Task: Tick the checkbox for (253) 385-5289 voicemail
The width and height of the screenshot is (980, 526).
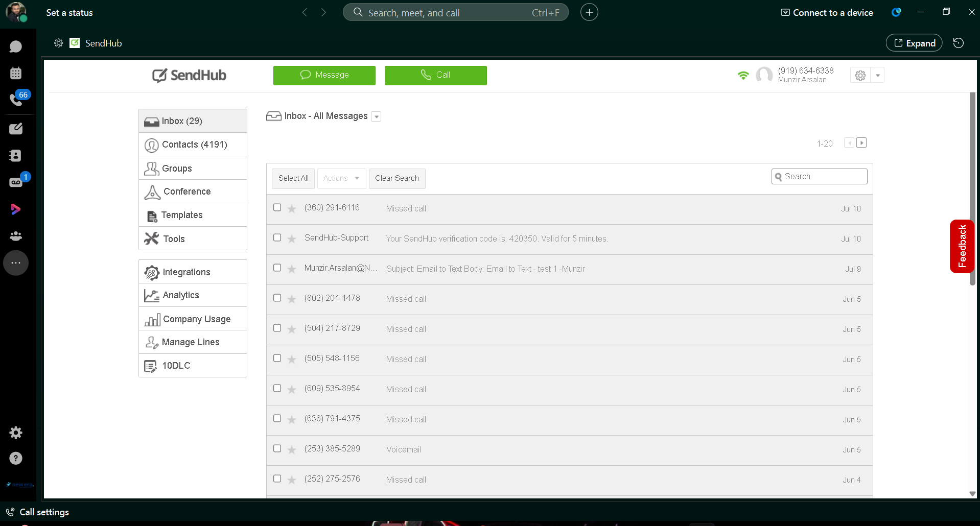Action: coord(277,449)
